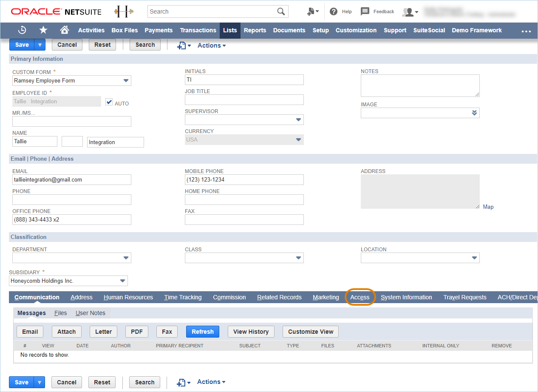
Task: Click the Email input field
Action: (x=72, y=179)
